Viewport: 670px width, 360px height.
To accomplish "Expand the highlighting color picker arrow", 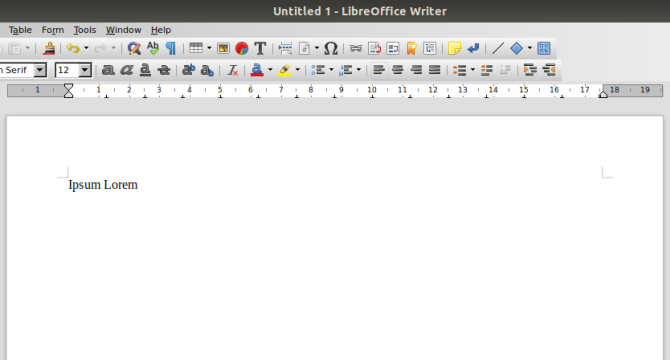I will 298,70.
